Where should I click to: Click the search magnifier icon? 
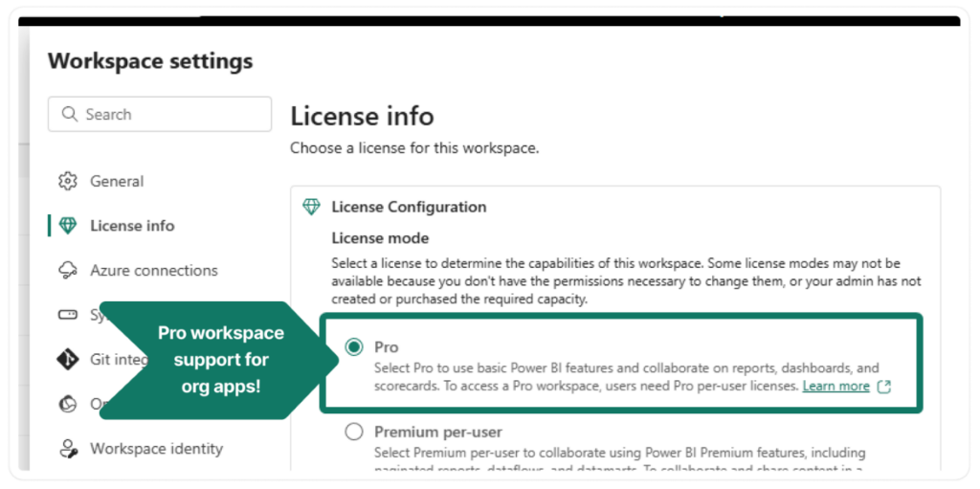point(69,115)
